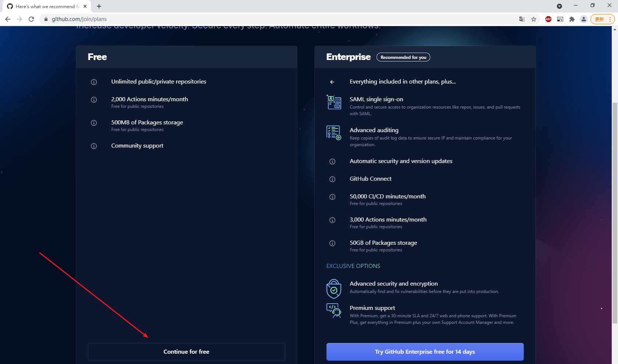
Task: Bookmark this page with the star icon
Action: point(534,19)
